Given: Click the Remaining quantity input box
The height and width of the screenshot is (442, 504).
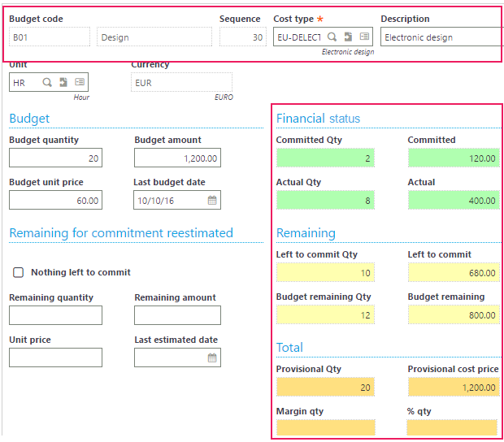Looking at the screenshot, I should click(55, 315).
